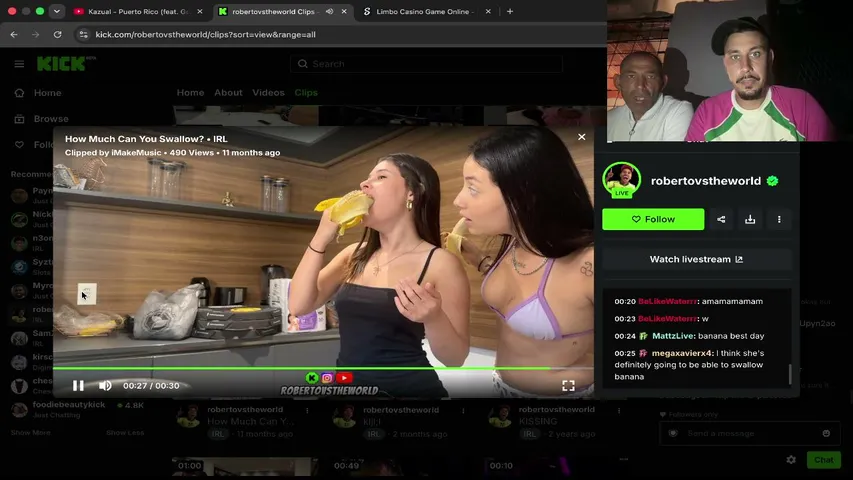Open clip thumbnail with 00:10 duration
The height and width of the screenshot is (480, 853).
(555, 466)
